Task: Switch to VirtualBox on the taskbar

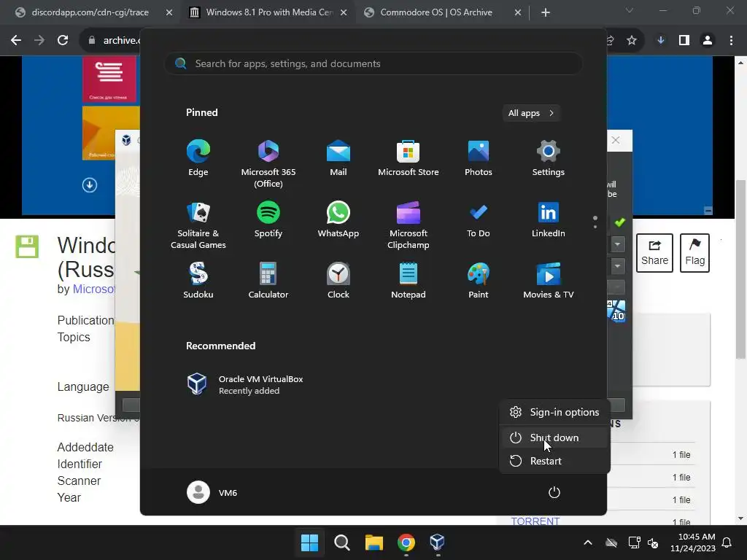Action: (x=438, y=542)
